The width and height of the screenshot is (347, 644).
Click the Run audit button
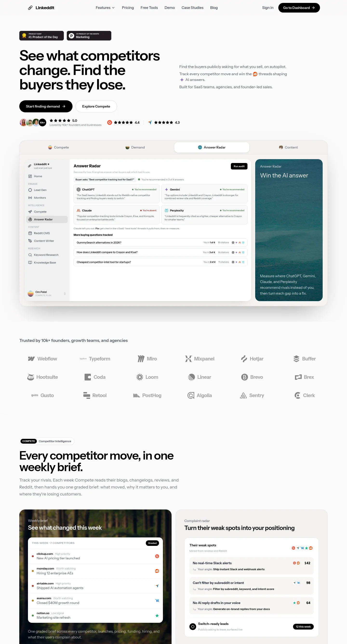pyautogui.click(x=239, y=166)
